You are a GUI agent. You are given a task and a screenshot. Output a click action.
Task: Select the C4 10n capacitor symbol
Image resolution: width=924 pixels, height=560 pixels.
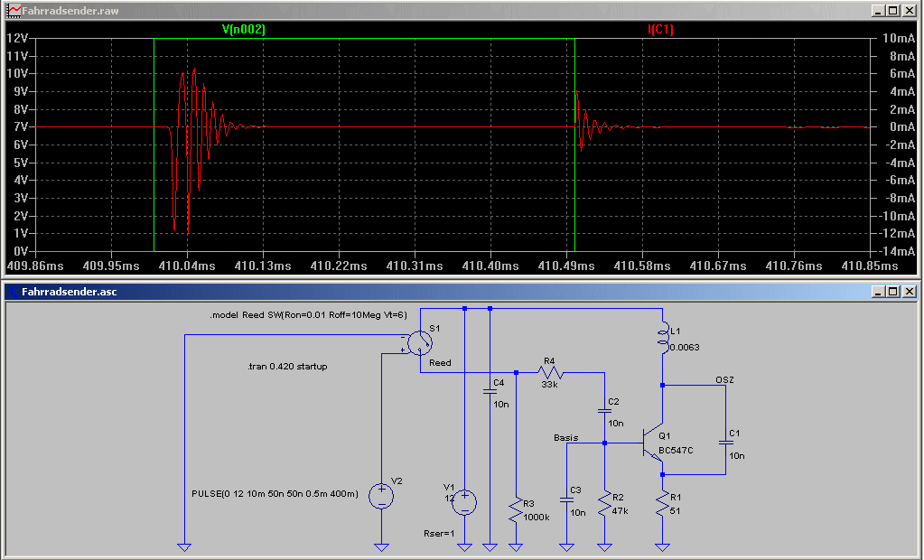(x=490, y=391)
